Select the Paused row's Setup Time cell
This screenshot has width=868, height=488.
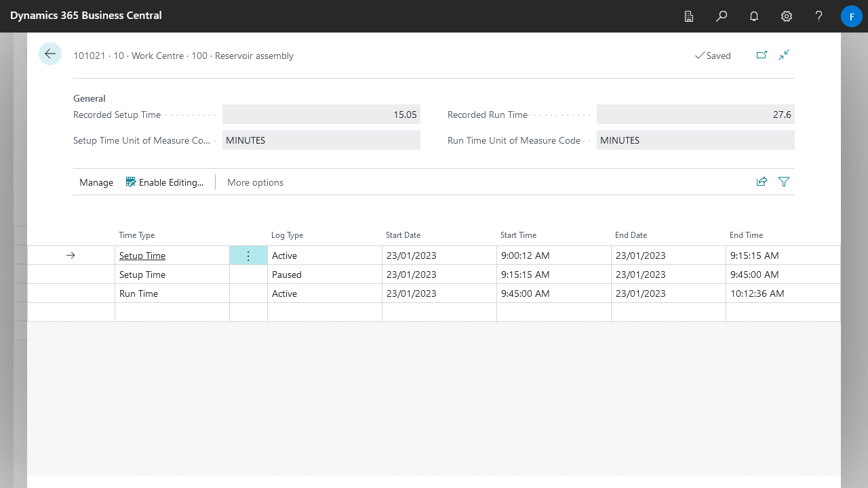tap(172, 274)
